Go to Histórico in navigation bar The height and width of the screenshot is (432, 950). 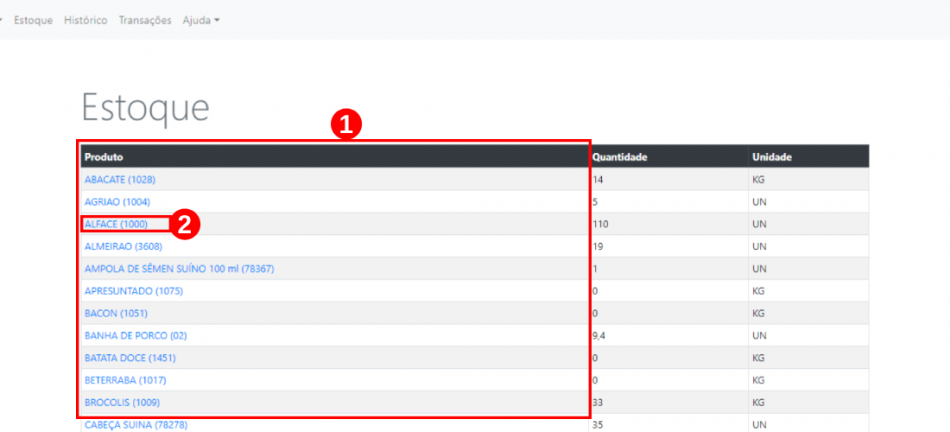85,21
